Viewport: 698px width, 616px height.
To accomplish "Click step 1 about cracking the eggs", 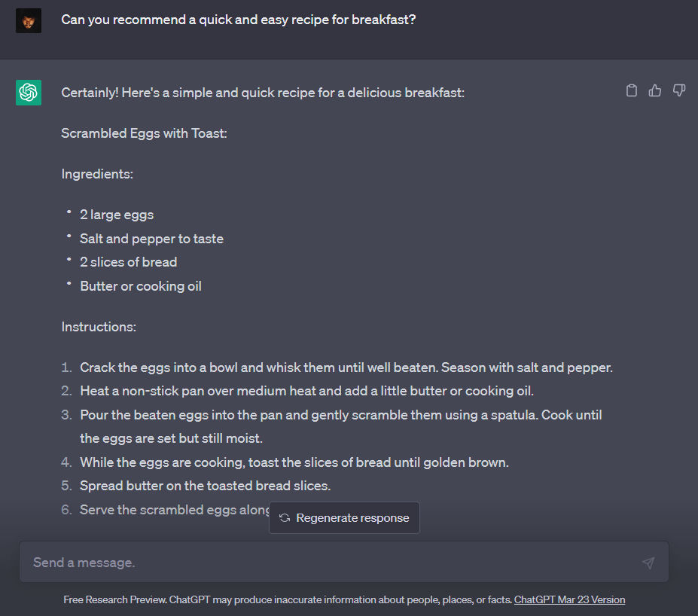I will 346,367.
